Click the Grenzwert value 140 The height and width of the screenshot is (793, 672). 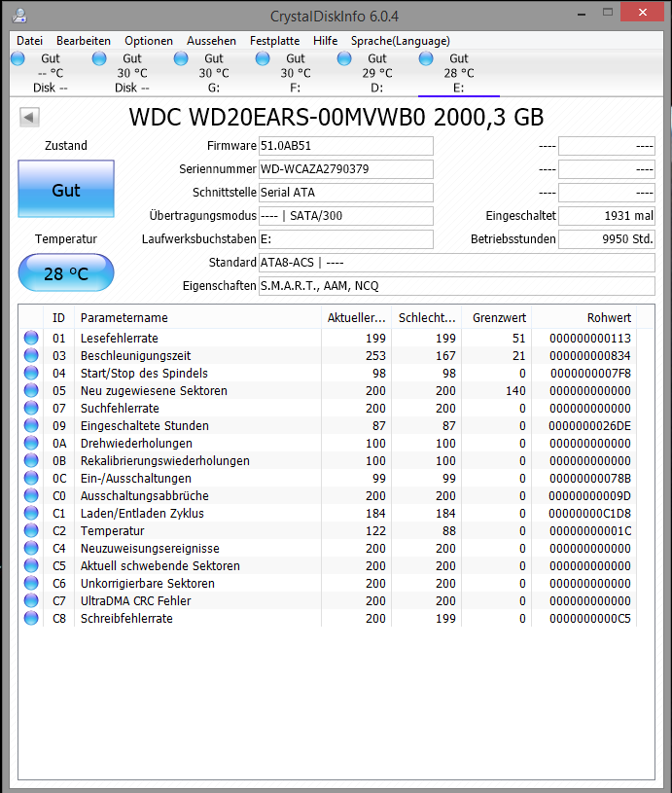(515, 391)
